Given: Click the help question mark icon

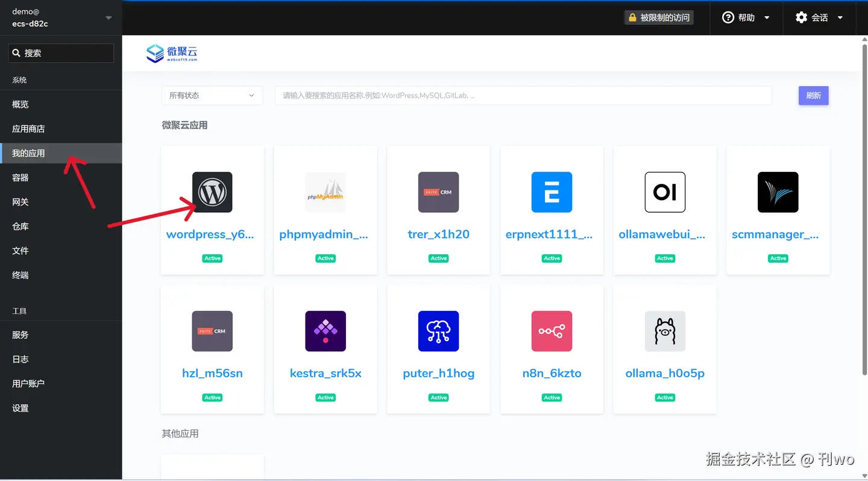Looking at the screenshot, I should pos(728,17).
